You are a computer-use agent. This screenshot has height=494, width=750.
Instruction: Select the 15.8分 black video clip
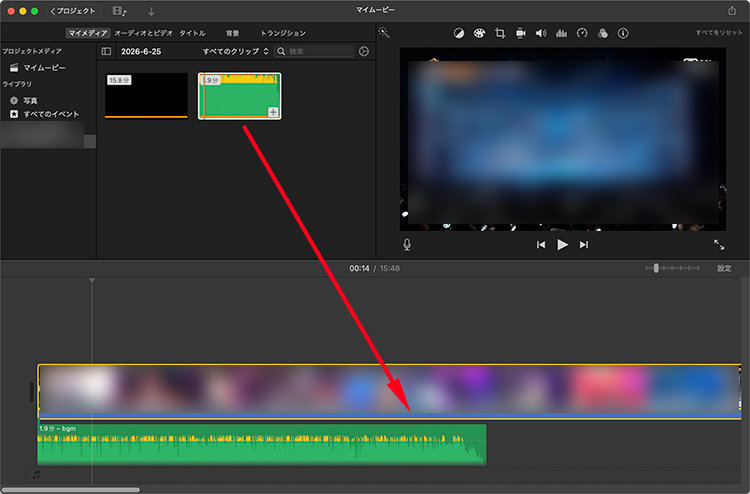click(x=146, y=95)
